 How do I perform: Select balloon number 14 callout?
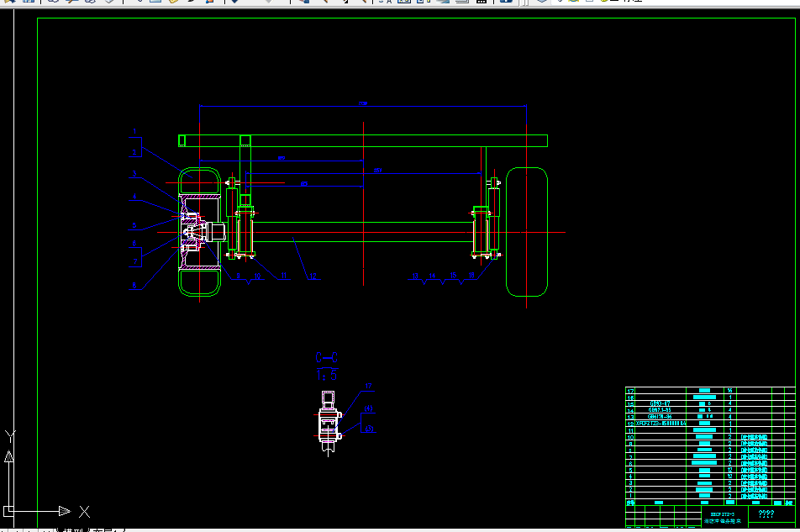pyautogui.click(x=432, y=276)
